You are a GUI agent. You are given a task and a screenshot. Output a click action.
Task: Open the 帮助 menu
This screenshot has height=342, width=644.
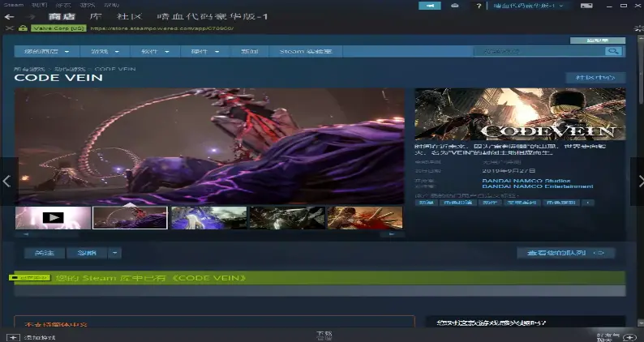coord(111,5)
